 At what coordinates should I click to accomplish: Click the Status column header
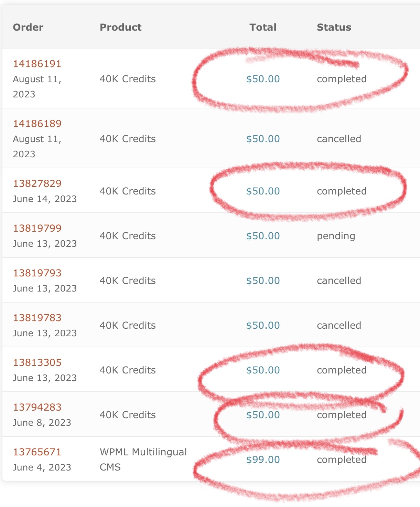334,27
